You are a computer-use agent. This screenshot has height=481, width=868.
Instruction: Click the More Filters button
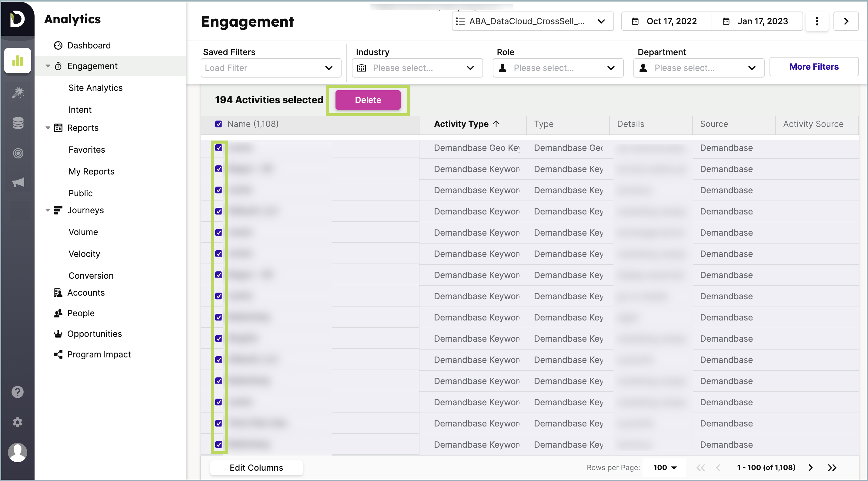pyautogui.click(x=814, y=67)
